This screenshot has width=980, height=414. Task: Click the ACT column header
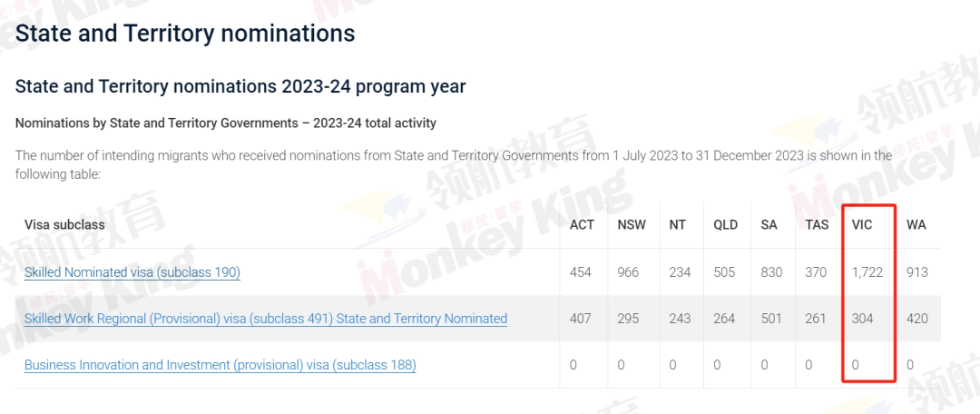[582, 225]
